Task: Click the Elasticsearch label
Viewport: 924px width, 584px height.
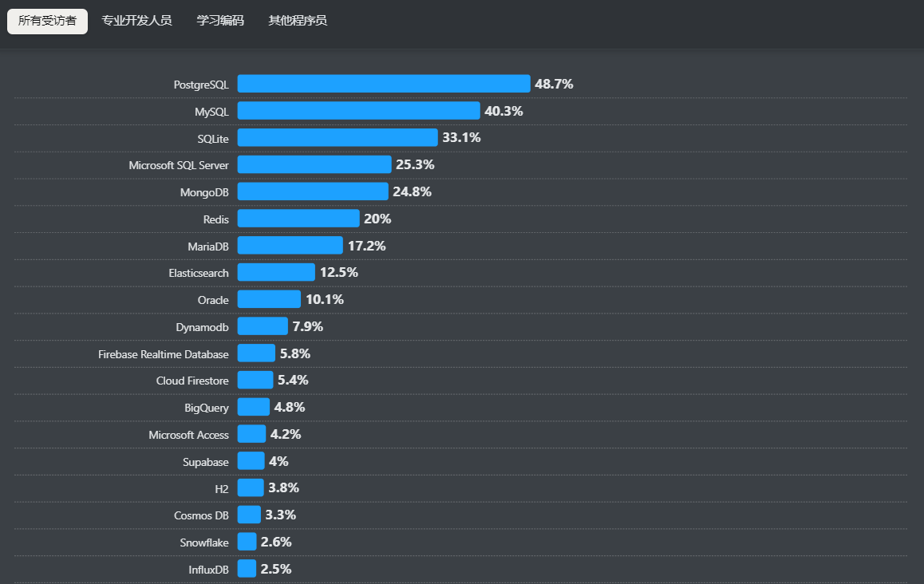Action: 199,273
